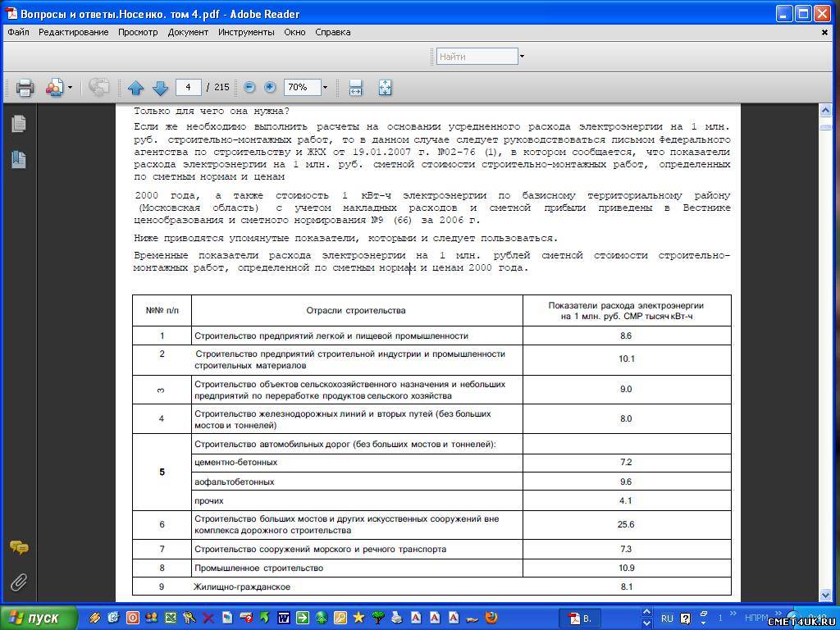Image resolution: width=840 pixels, height=630 pixels.
Task: Open the Инструменты menu
Action: pyautogui.click(x=246, y=32)
